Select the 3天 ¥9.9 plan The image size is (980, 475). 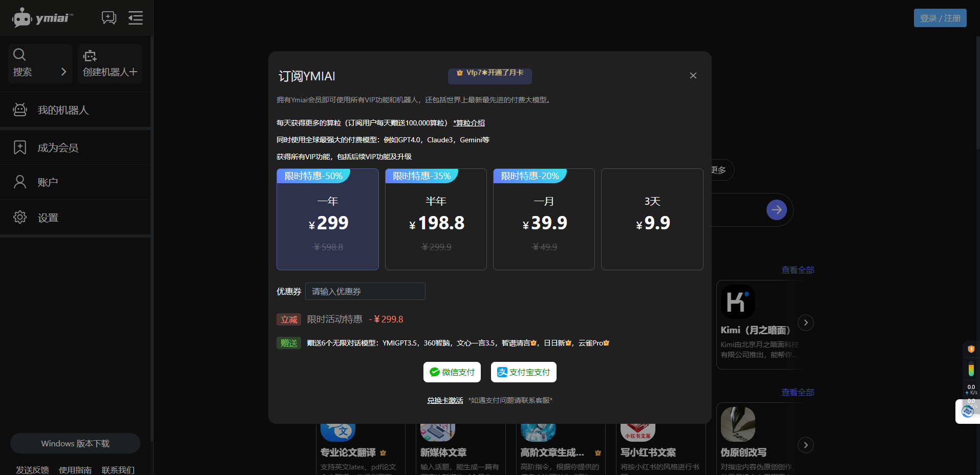point(652,220)
